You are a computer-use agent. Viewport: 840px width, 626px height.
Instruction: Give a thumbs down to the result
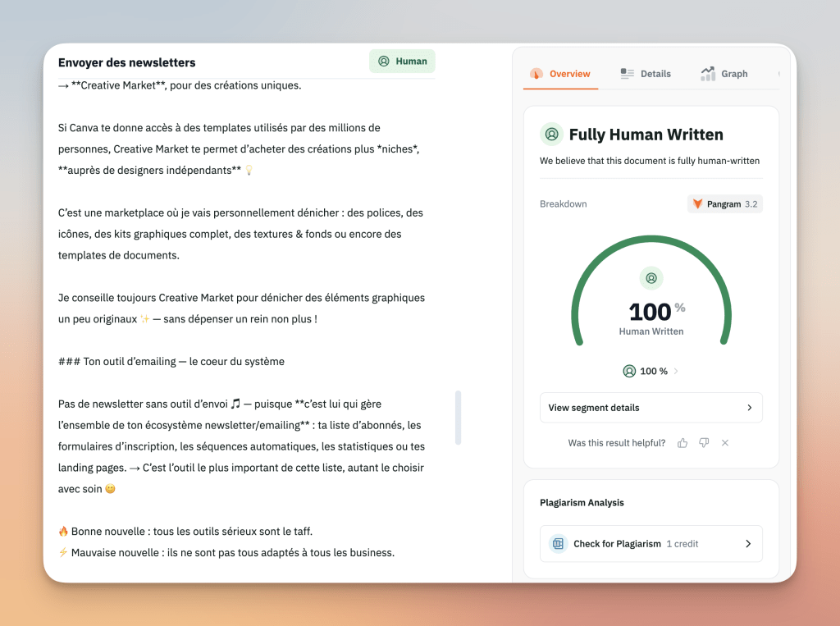pos(704,443)
